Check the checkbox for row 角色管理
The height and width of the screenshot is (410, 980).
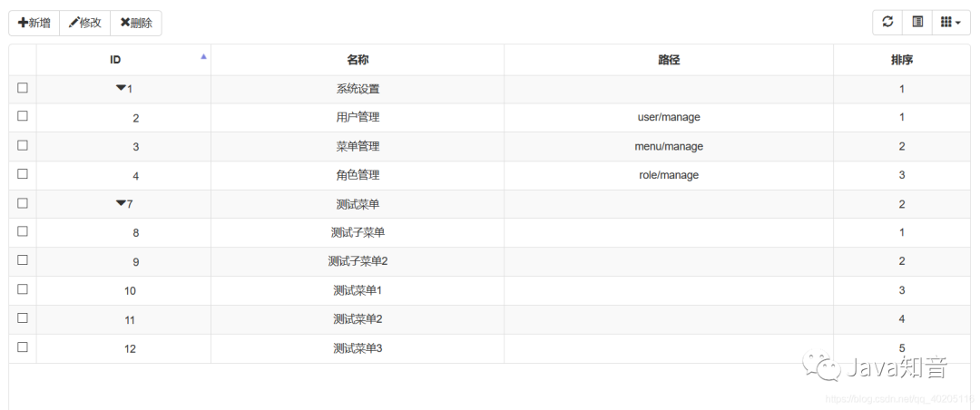click(x=23, y=174)
